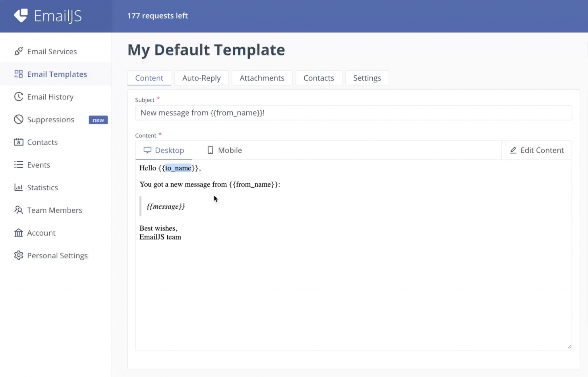Open the template Settings tab
The image size is (588, 377).
(x=367, y=78)
